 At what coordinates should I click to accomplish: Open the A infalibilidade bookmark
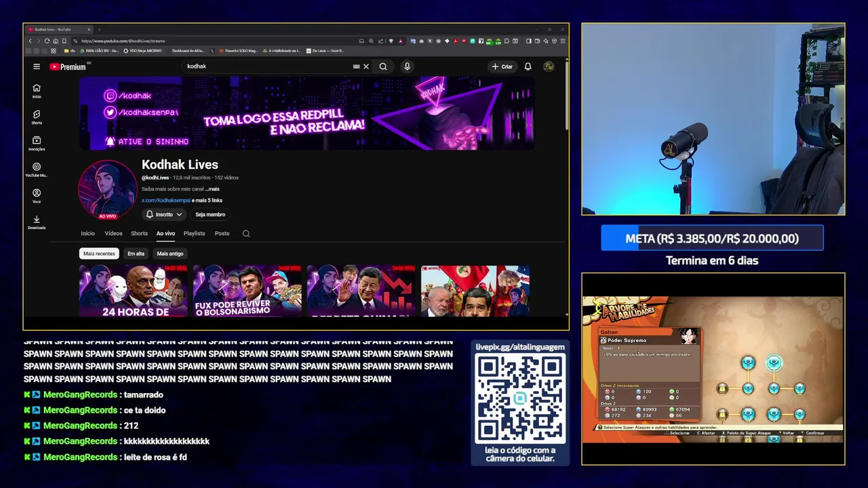pos(281,51)
